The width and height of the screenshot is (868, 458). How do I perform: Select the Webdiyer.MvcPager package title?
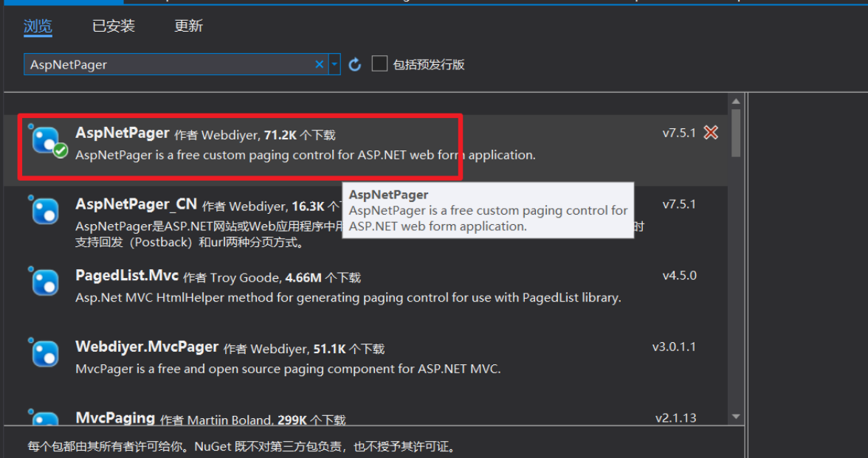coord(147,347)
